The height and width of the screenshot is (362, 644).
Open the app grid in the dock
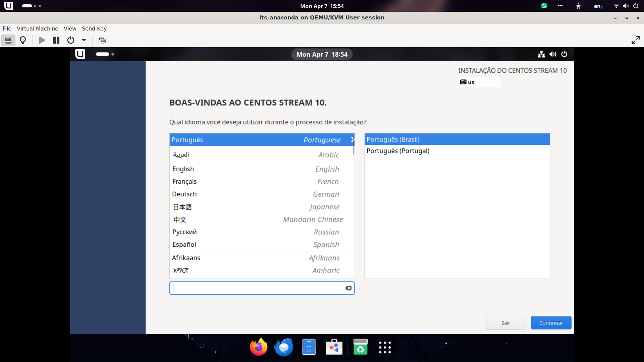[x=385, y=347]
